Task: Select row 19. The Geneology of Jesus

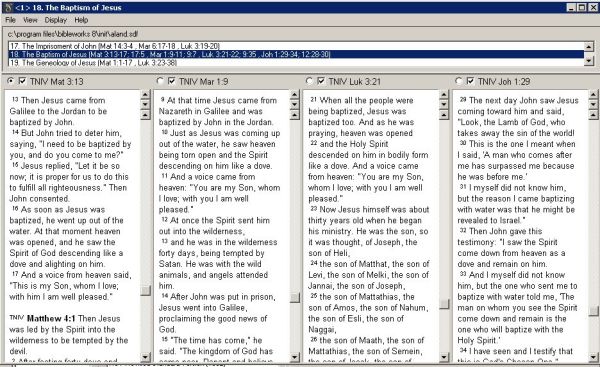Action: [x=297, y=62]
